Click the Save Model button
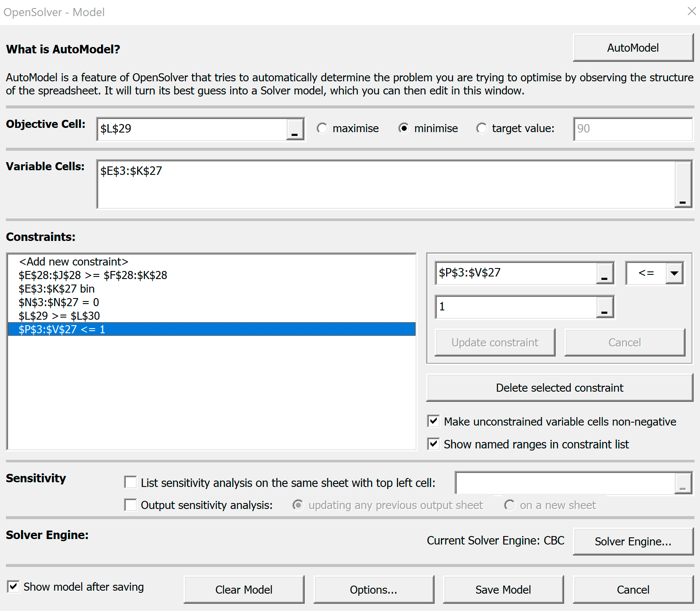 click(x=503, y=590)
